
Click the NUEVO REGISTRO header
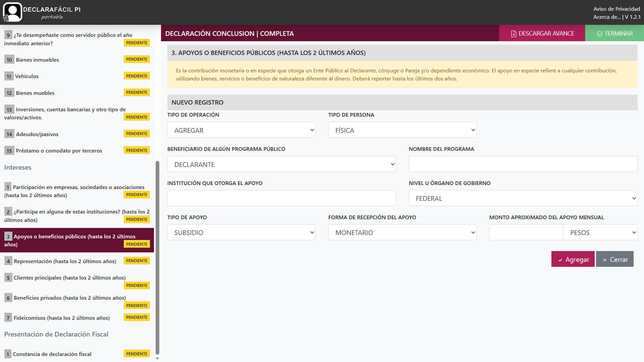tap(402, 102)
